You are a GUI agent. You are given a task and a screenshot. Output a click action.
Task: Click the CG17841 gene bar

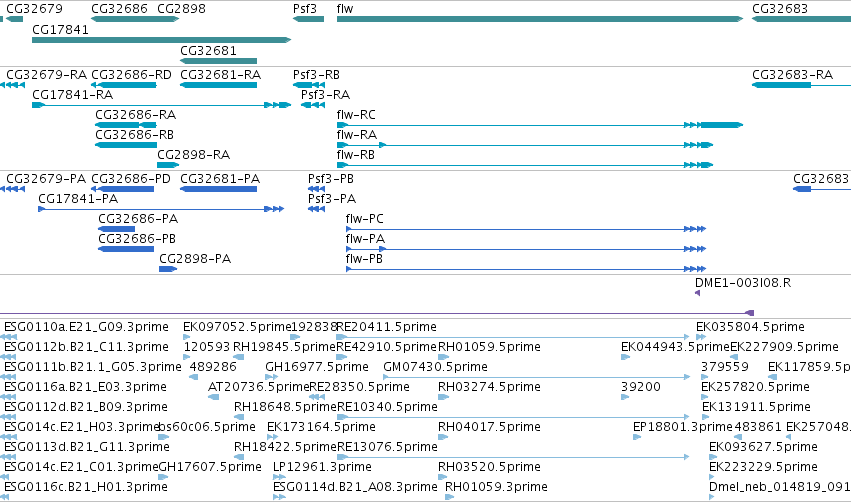click(161, 40)
